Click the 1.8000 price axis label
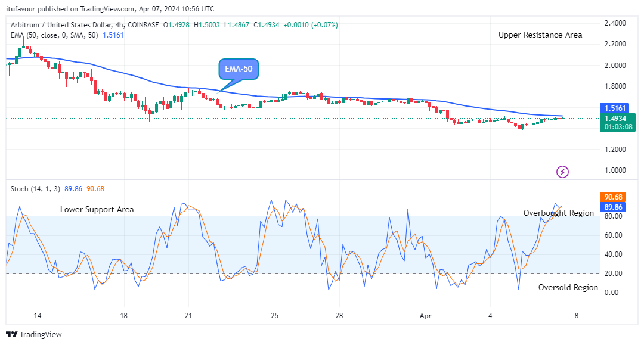The height and width of the screenshot is (345, 644). (x=615, y=86)
